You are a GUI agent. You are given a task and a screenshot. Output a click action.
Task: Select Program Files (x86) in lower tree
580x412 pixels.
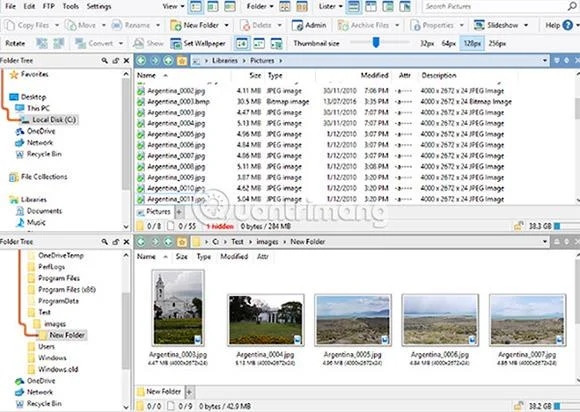coord(67,290)
